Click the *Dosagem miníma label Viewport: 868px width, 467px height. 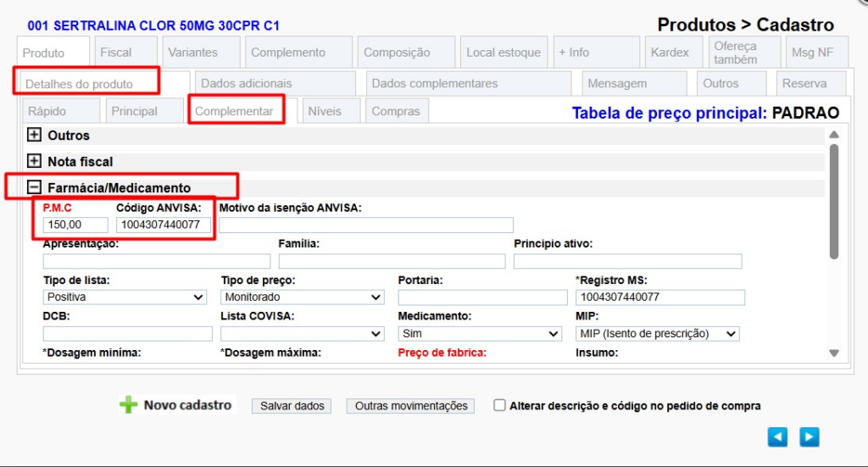click(92, 353)
